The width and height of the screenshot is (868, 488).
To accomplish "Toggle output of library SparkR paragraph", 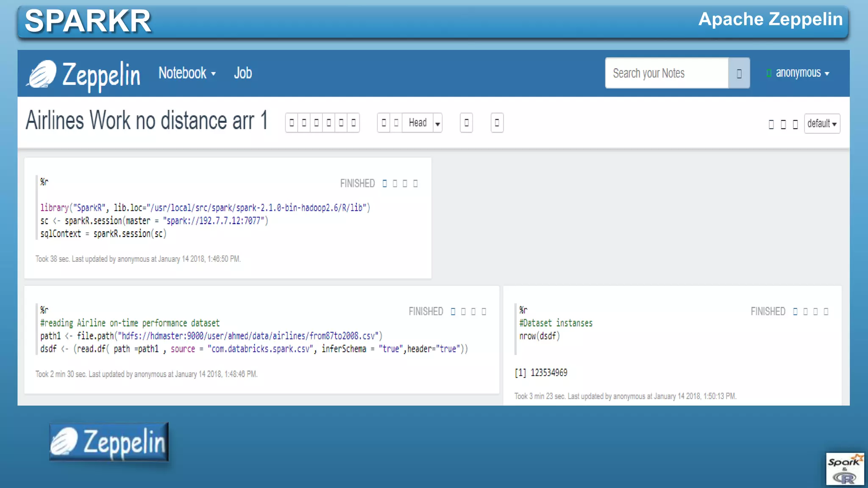I will [405, 183].
